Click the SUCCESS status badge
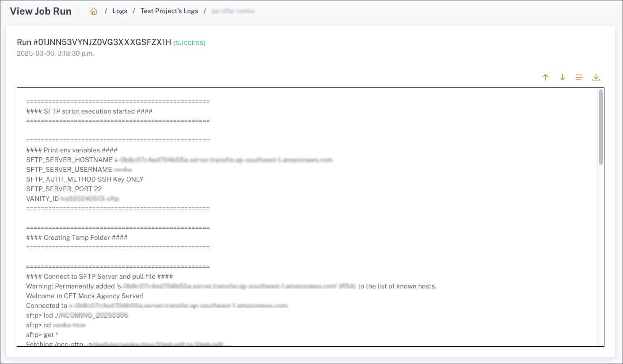 pyautogui.click(x=189, y=43)
